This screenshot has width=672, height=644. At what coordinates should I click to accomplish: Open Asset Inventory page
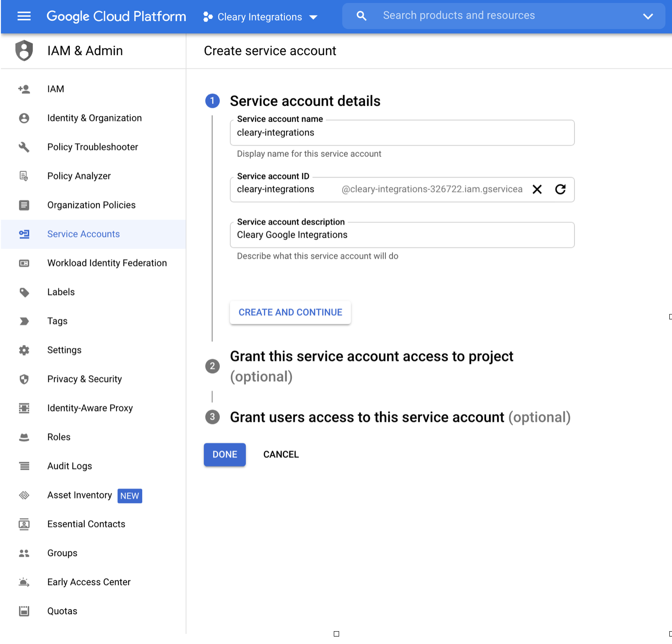(93, 495)
